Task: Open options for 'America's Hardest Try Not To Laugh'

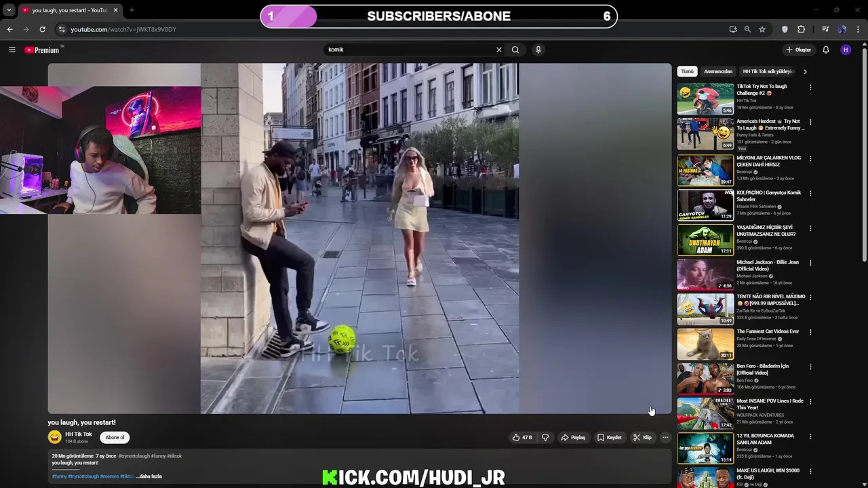Action: [810, 122]
